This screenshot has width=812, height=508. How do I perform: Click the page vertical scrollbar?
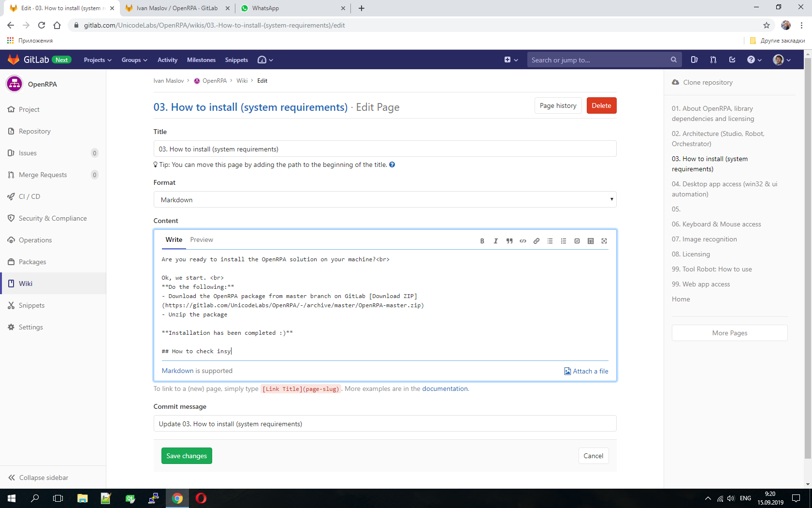(x=808, y=259)
